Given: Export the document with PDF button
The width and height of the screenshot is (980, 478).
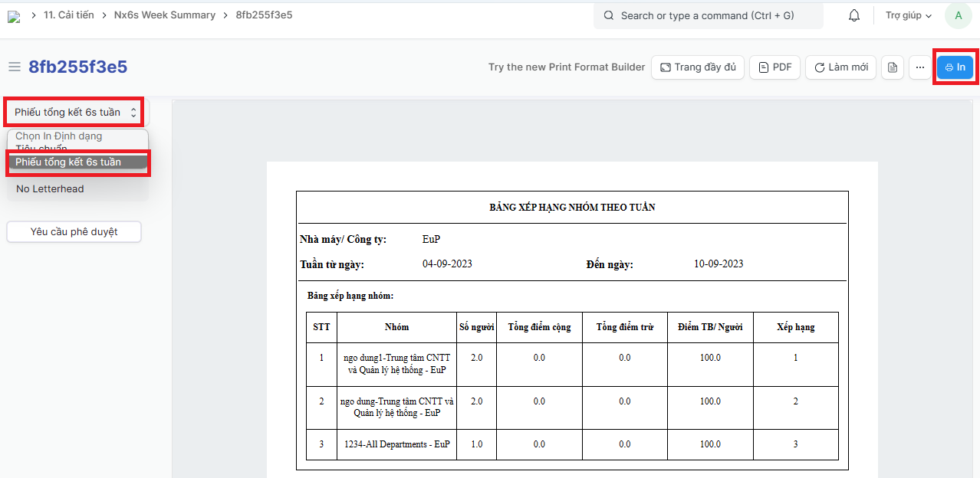Looking at the screenshot, I should (774, 67).
